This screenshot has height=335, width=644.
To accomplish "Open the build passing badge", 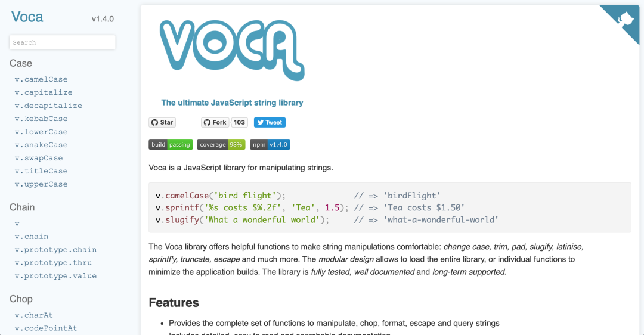I will 171,144.
